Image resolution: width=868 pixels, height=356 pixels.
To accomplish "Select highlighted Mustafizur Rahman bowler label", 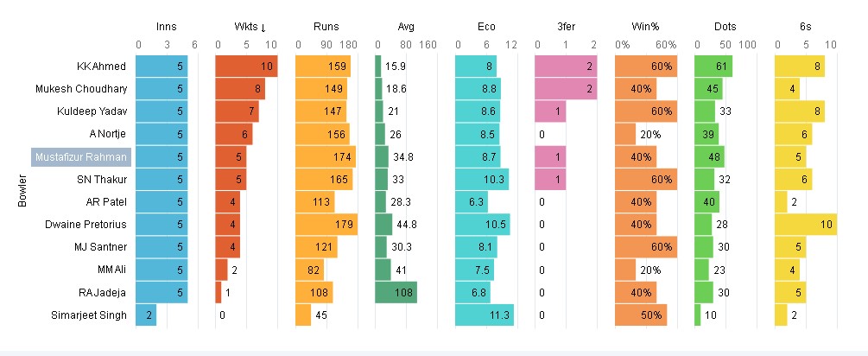I will pyautogui.click(x=81, y=156).
